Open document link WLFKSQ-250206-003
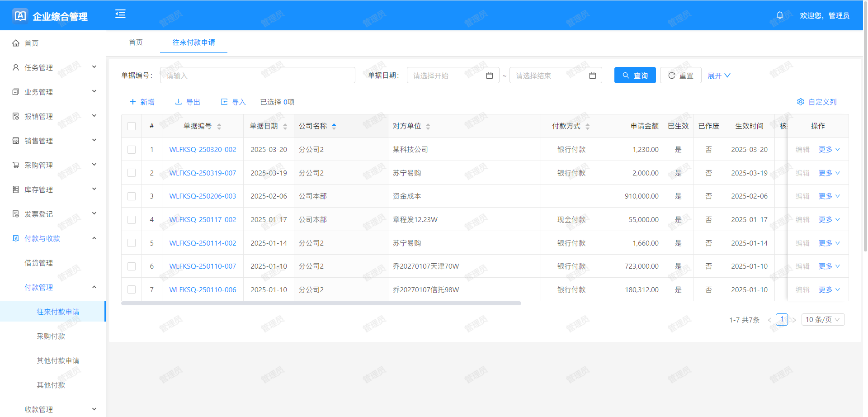Screen dimensions: 868x417 point(203,196)
